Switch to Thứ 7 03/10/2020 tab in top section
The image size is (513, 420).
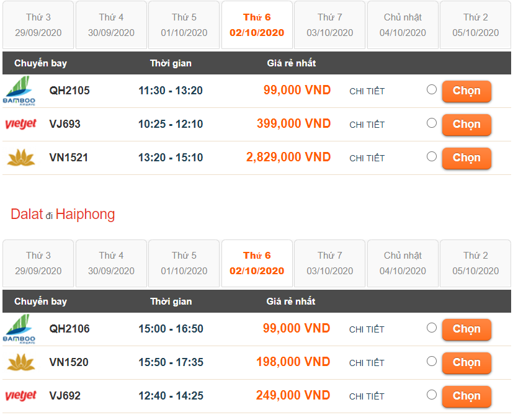329,25
